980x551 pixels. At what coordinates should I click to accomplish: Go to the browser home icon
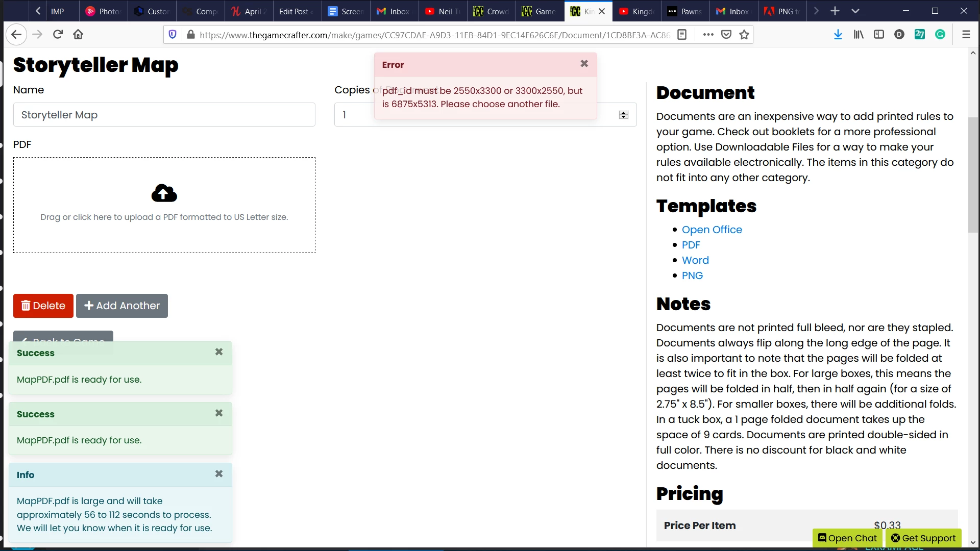(78, 35)
